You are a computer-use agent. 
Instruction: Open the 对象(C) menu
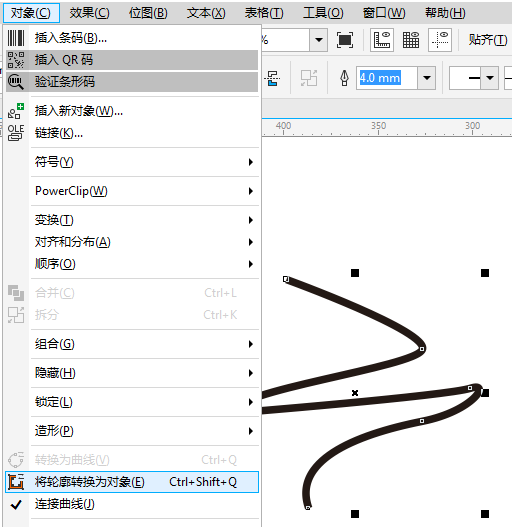coord(31,13)
